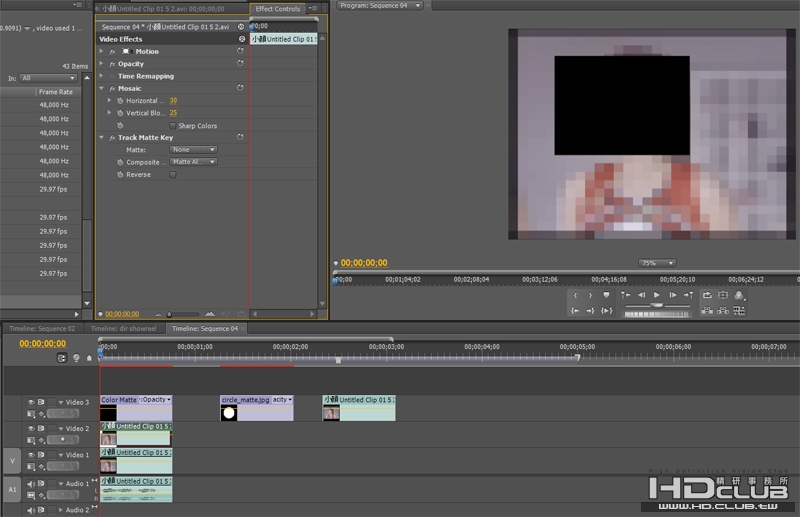Click the jog wheel in Program monitor
The width and height of the screenshot is (800, 517).
pyautogui.click(x=657, y=314)
